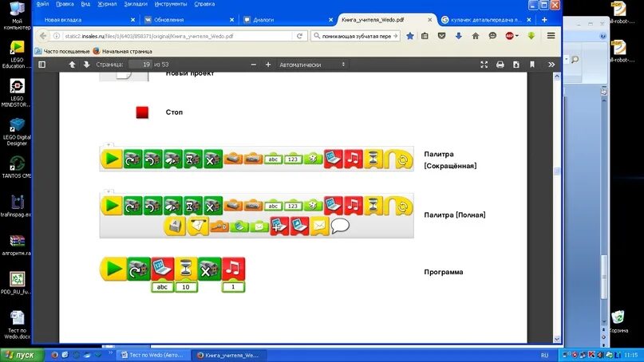Open the Справка menu
The height and width of the screenshot is (362, 644).
tap(204, 4)
